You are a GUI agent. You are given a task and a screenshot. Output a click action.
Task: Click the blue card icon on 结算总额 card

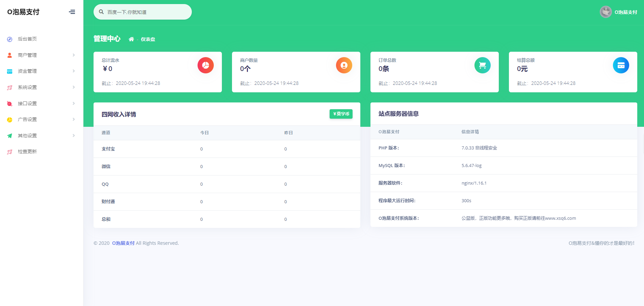tap(621, 65)
